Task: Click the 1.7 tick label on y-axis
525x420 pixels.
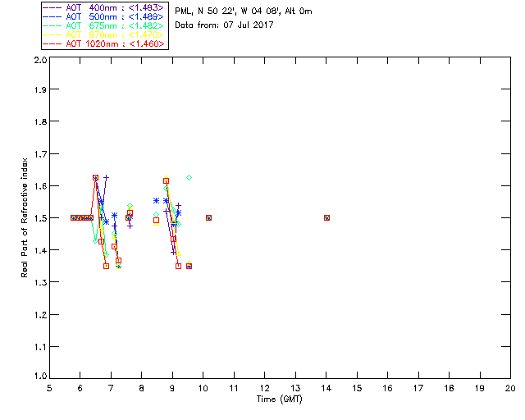Action: coord(40,154)
